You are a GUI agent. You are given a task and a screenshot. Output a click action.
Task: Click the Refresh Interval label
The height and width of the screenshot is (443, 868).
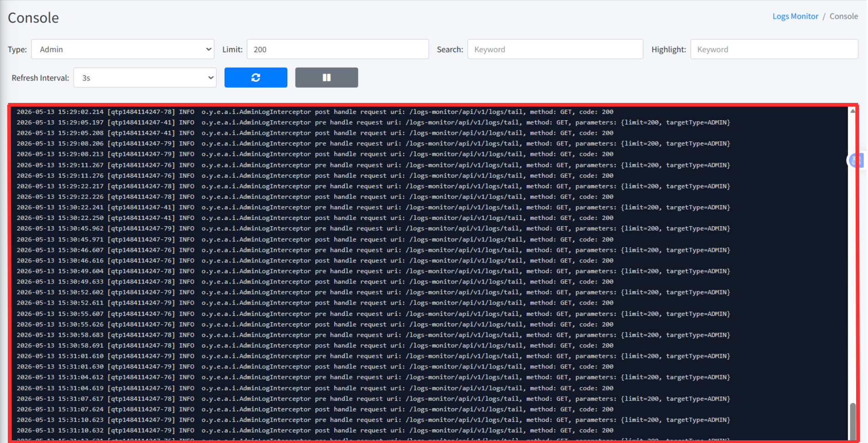[40, 78]
